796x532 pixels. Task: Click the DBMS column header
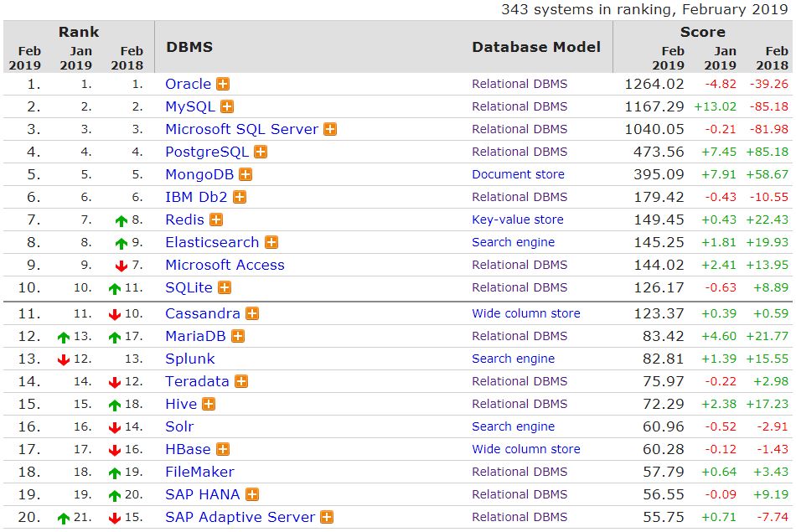point(189,47)
